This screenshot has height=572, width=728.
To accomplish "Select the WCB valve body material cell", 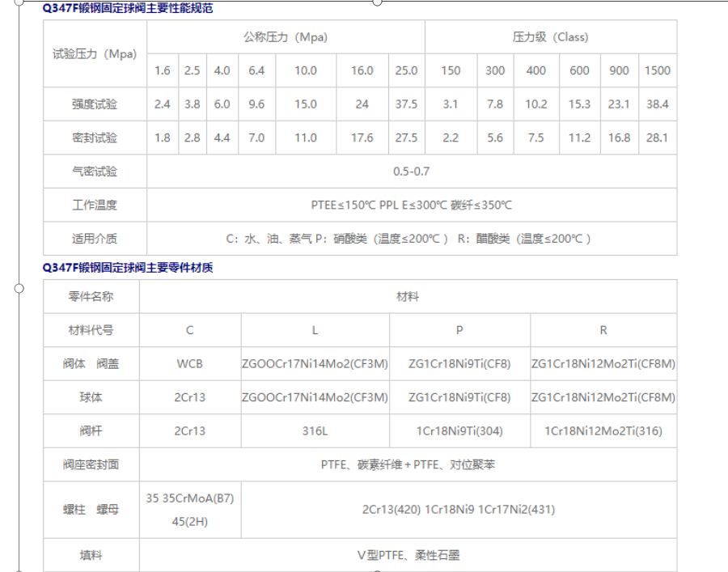I will pos(190,364).
